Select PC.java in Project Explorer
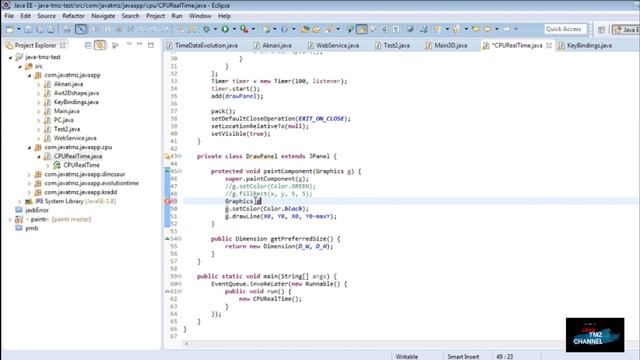The height and width of the screenshot is (360, 640). (63, 120)
